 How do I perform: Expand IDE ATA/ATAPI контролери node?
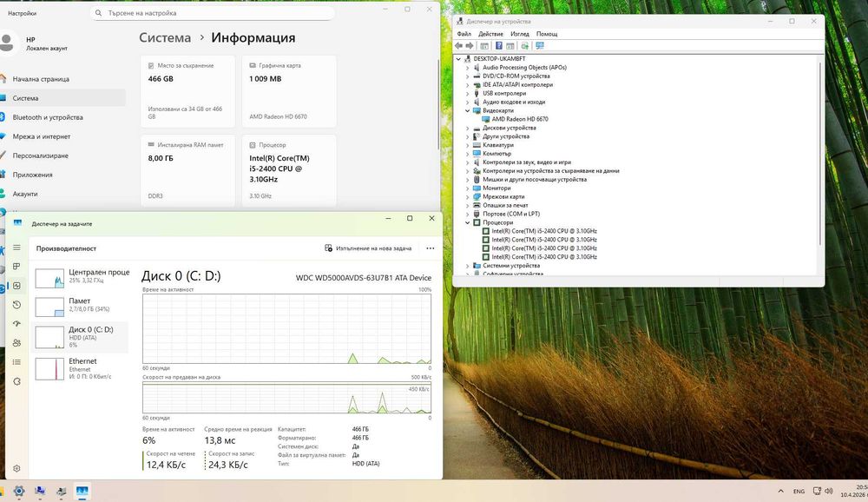[467, 85]
